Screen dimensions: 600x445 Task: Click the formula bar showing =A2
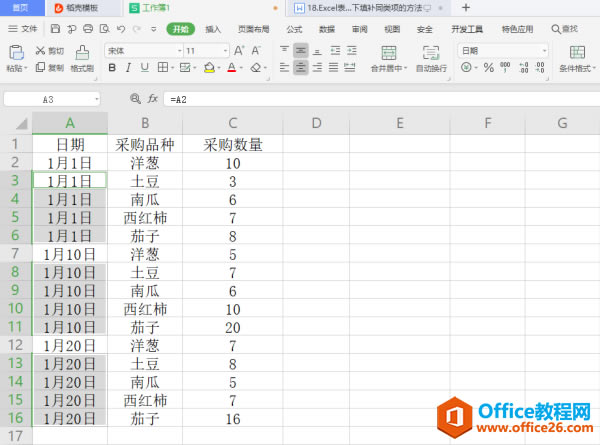[381, 99]
